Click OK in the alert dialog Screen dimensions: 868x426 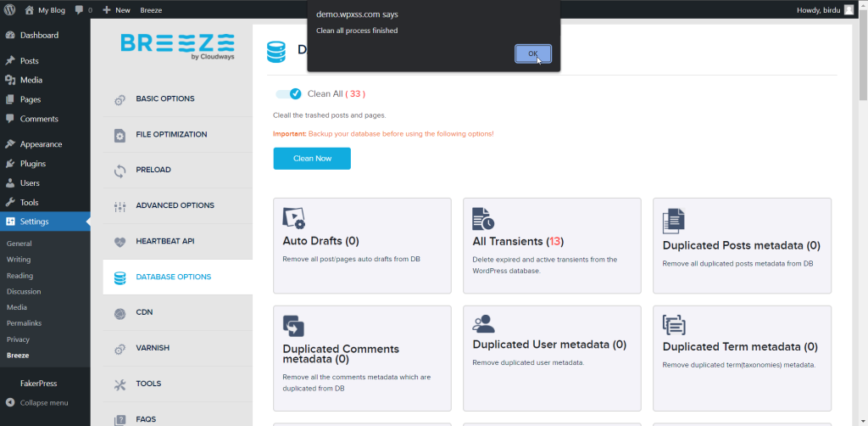[x=532, y=53]
